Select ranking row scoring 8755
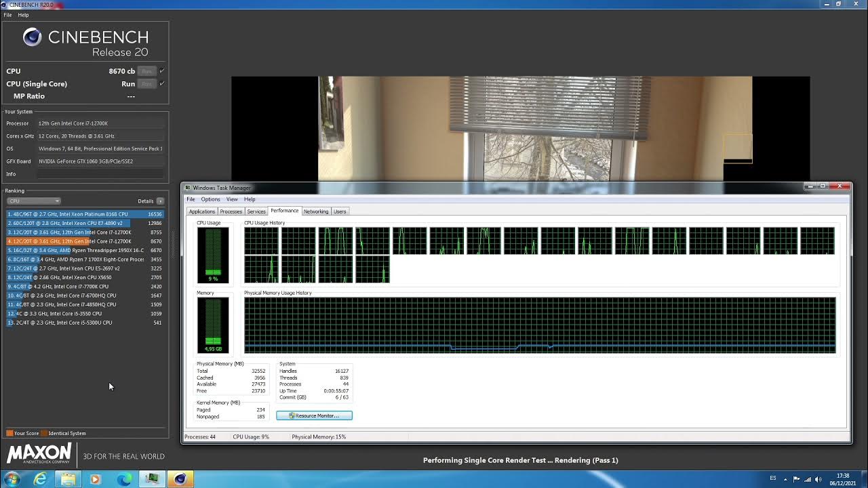This screenshot has width=868, height=488. pos(85,232)
